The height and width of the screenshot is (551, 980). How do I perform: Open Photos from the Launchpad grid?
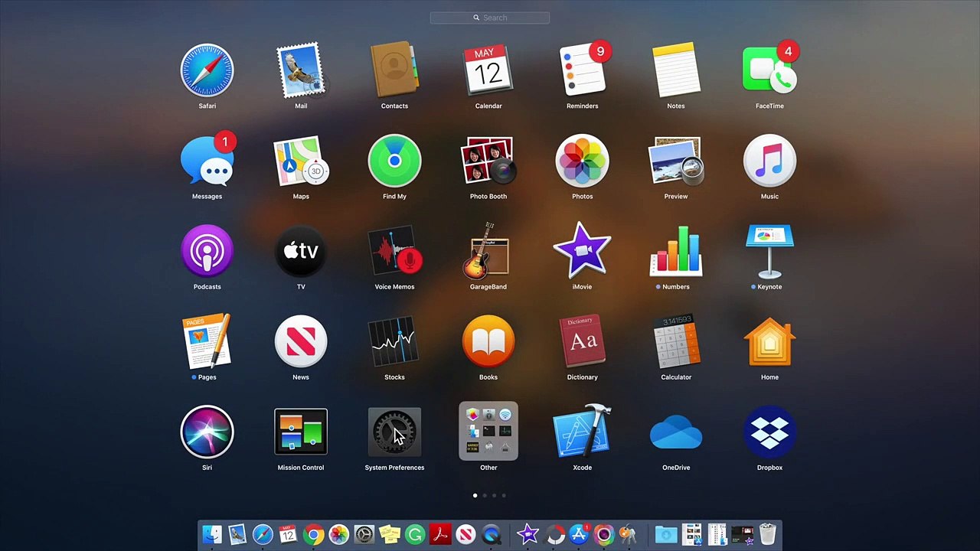582,161
